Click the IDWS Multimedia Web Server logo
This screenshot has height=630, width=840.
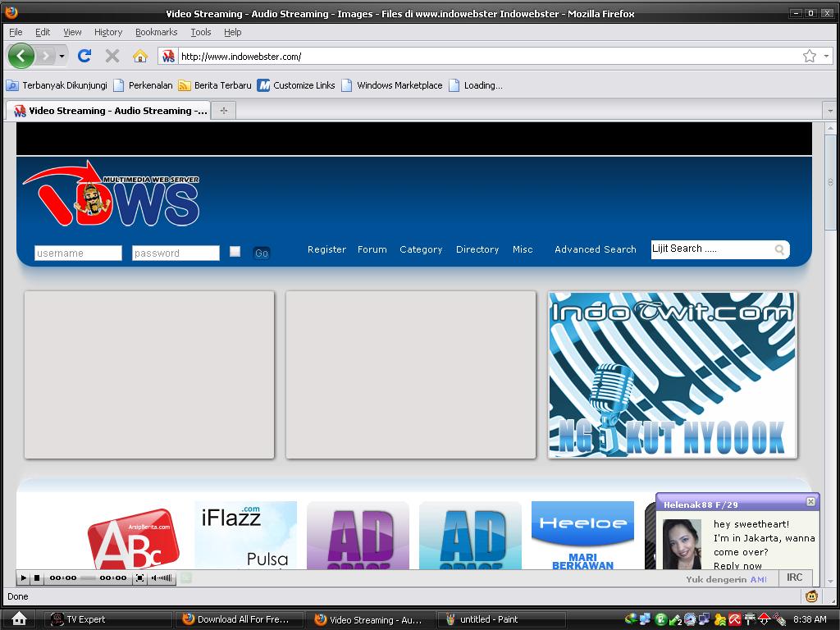click(x=112, y=194)
